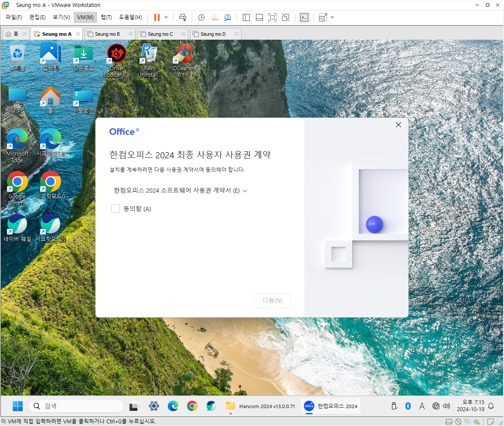504x426 pixels.
Task: Click the Bluetooth tray icon
Action: click(x=408, y=406)
